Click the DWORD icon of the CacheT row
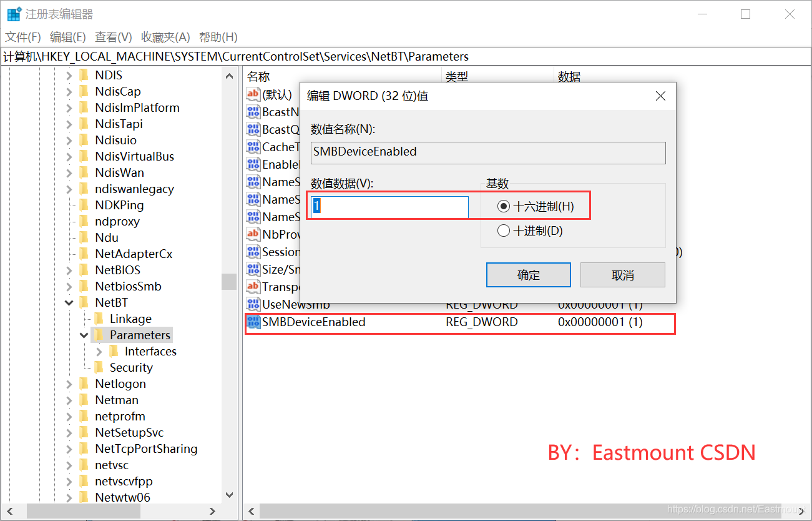This screenshot has width=812, height=521. click(x=253, y=147)
